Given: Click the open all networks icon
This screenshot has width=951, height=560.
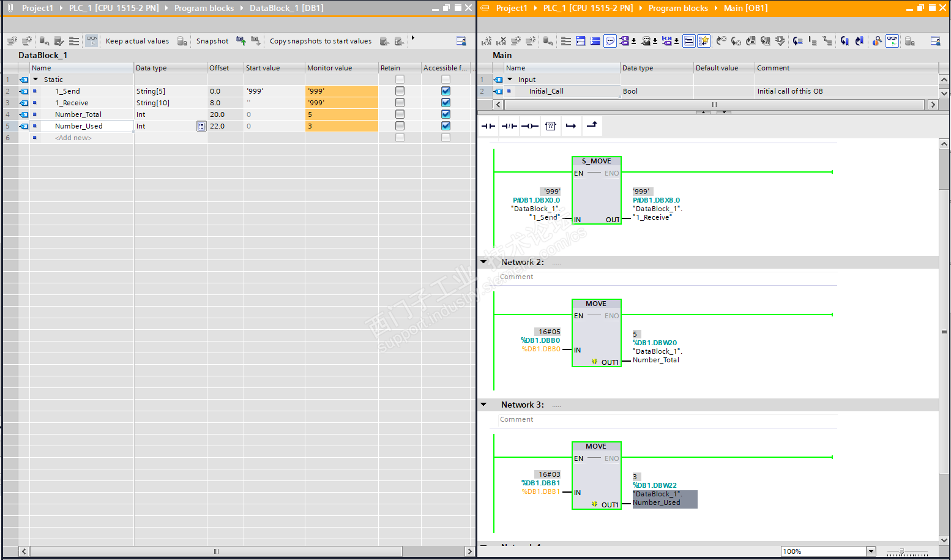Looking at the screenshot, I should (x=580, y=41).
